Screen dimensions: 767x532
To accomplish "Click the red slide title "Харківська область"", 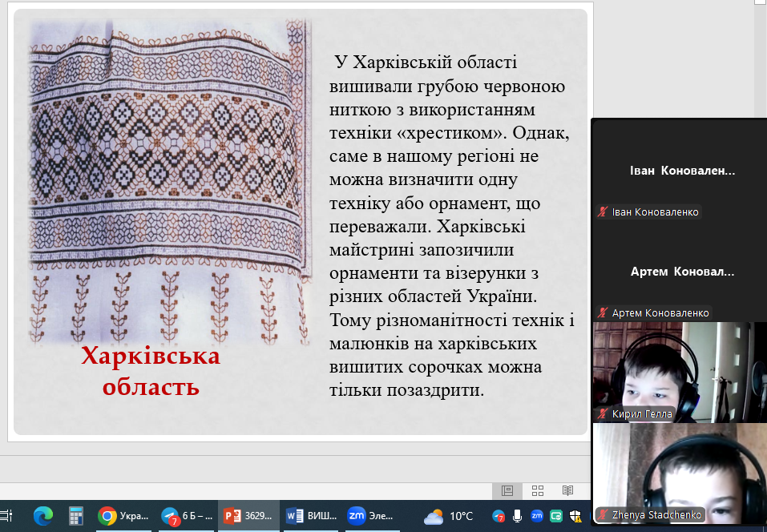I will point(151,371).
